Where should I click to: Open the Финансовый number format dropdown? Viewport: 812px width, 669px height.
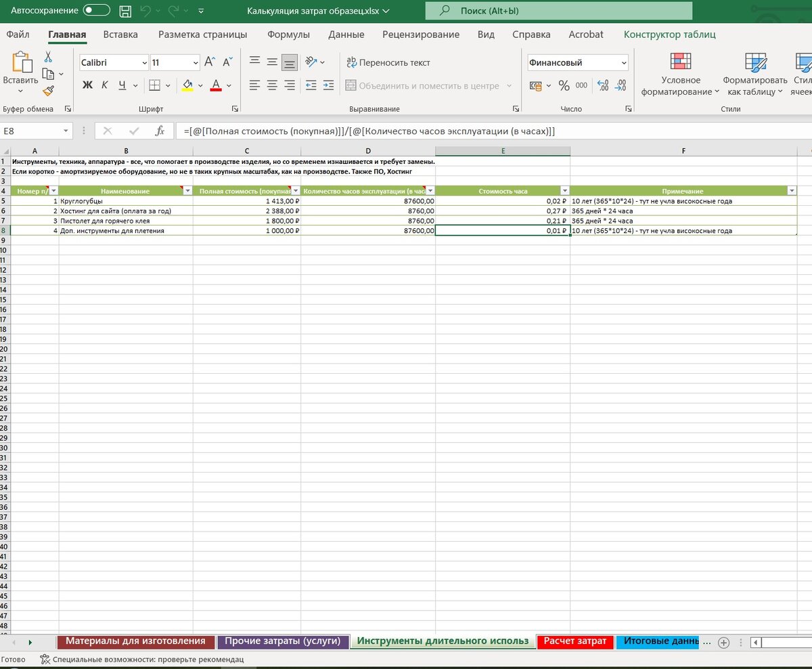point(623,63)
